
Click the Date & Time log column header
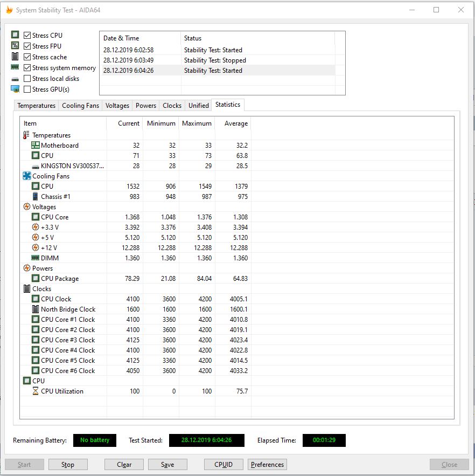[140, 38]
